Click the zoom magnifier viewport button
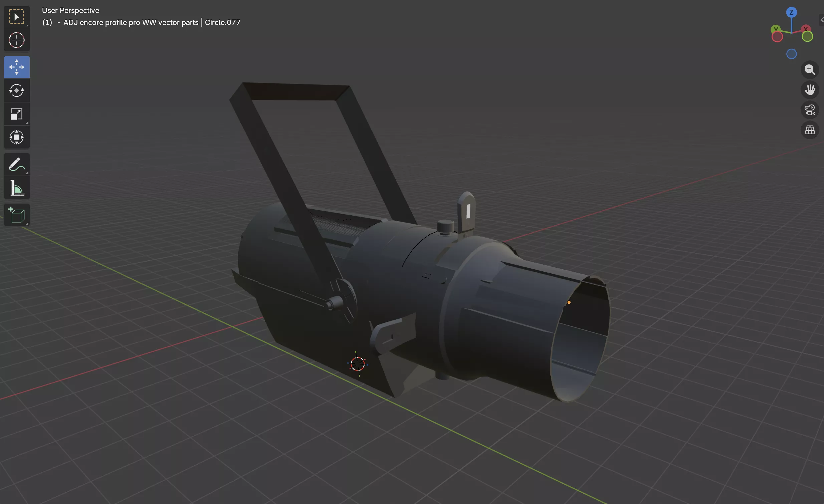Viewport: 824px width, 504px height. point(810,70)
